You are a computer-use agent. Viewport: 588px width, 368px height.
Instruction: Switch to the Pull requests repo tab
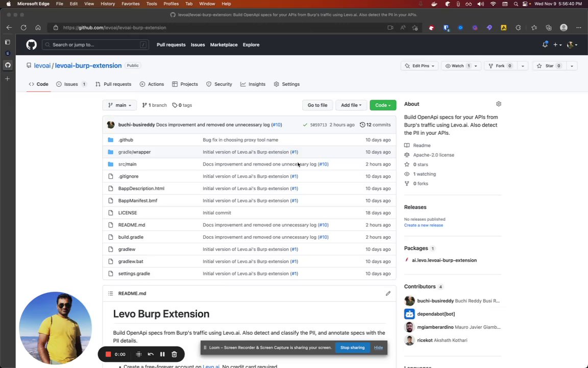pyautogui.click(x=113, y=84)
